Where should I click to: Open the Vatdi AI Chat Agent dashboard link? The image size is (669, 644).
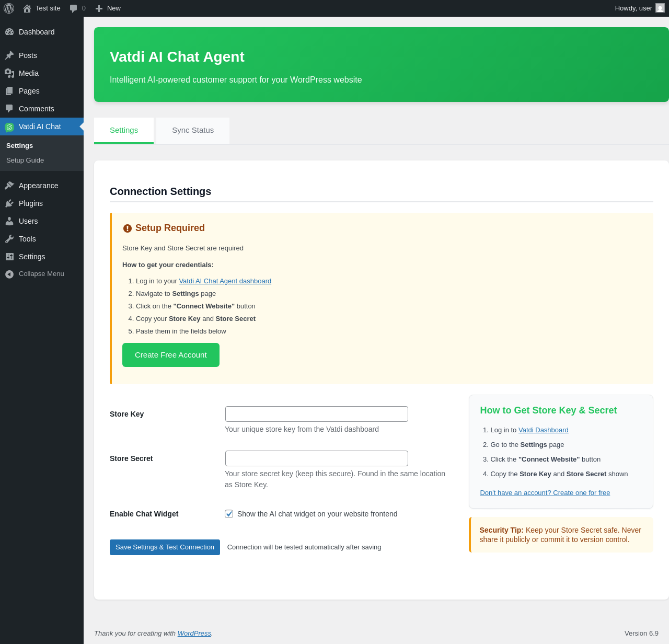(225, 281)
